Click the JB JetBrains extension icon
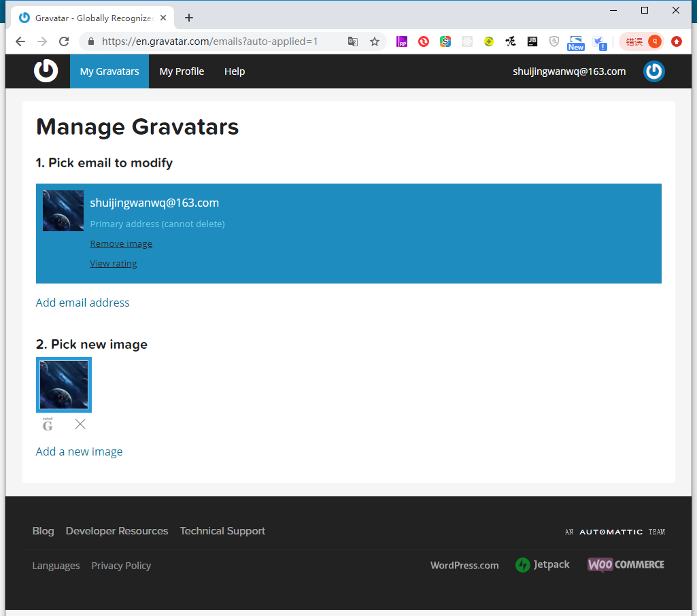 (532, 41)
